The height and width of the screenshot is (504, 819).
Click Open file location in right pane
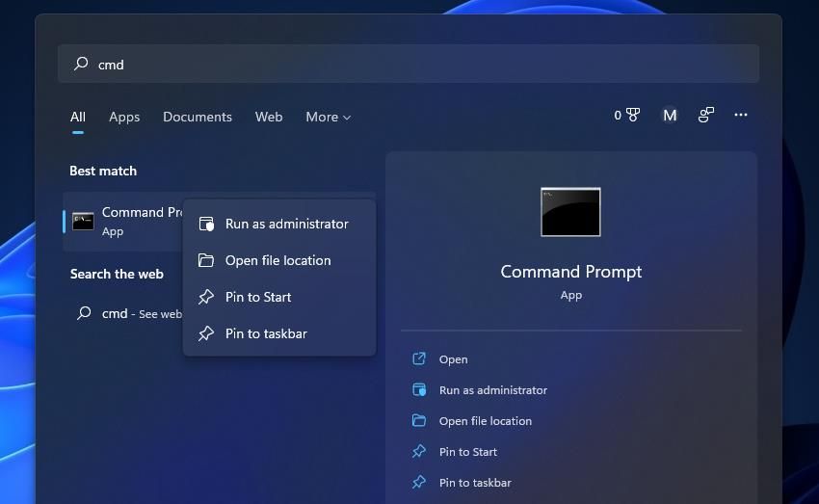pyautogui.click(x=486, y=421)
